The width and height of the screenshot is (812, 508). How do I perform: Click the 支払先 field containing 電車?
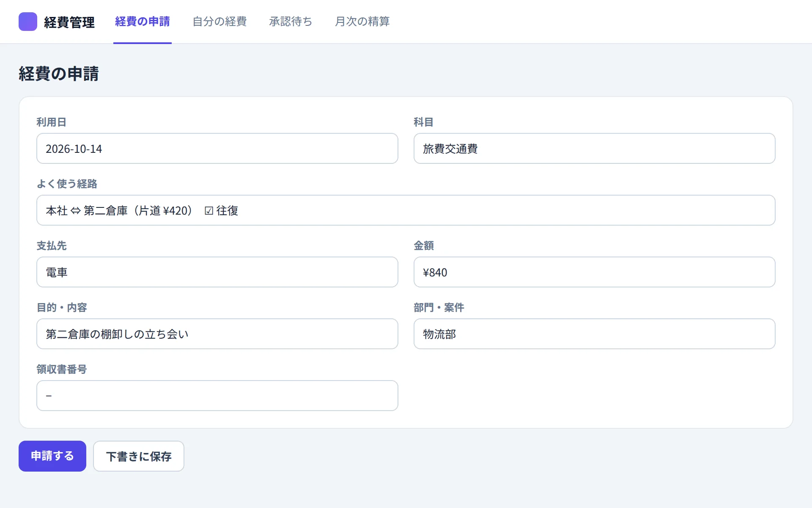(217, 272)
